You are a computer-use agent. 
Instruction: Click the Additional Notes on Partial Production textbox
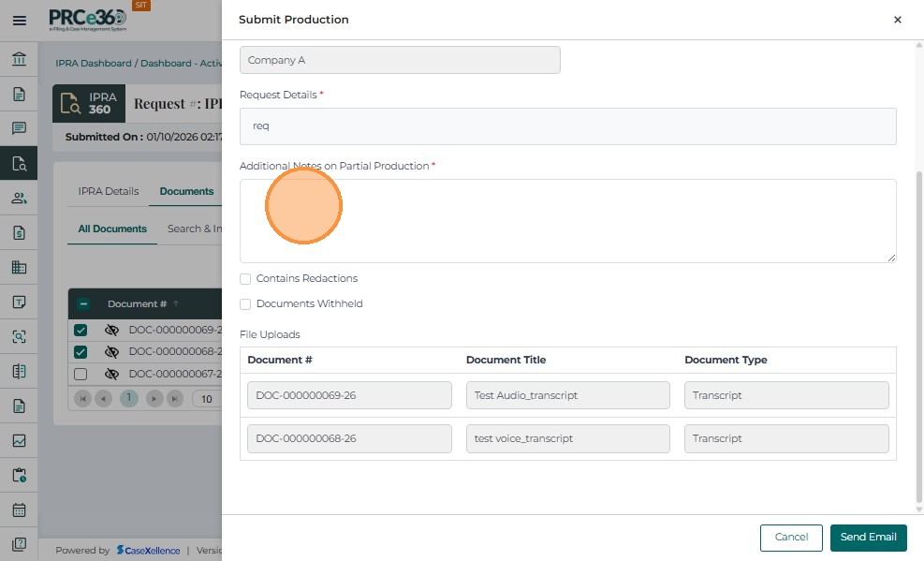tap(567, 221)
